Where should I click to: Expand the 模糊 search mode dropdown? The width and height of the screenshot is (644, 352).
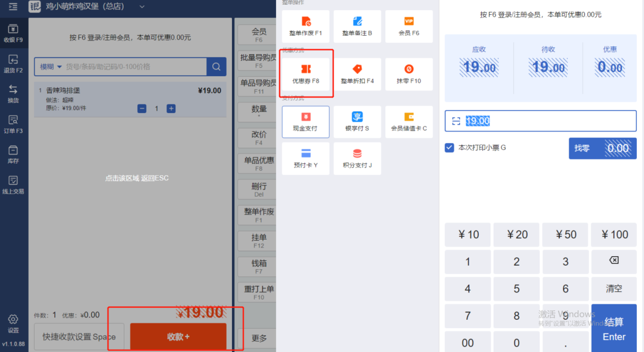[x=51, y=67]
